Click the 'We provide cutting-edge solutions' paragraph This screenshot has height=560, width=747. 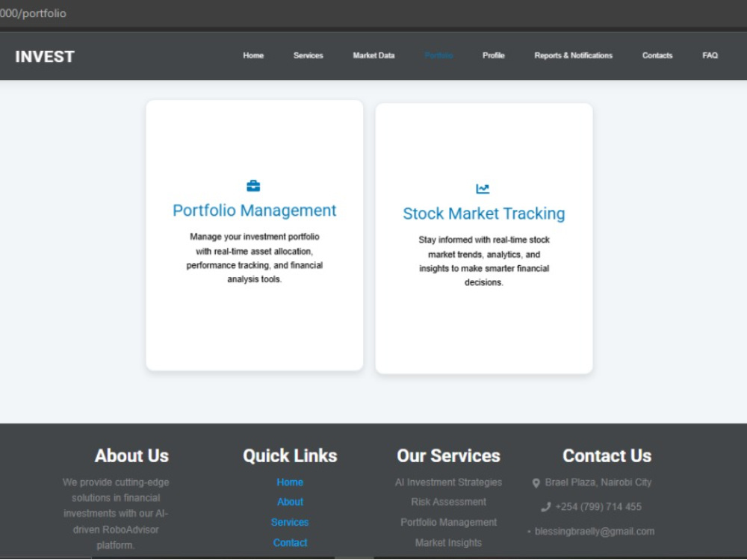click(116, 514)
